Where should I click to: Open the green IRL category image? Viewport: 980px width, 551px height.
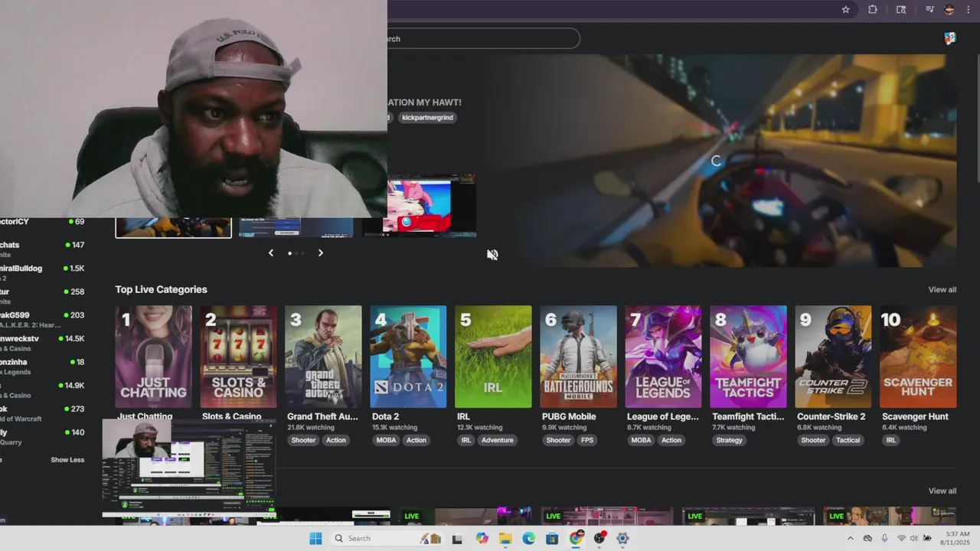(x=493, y=357)
